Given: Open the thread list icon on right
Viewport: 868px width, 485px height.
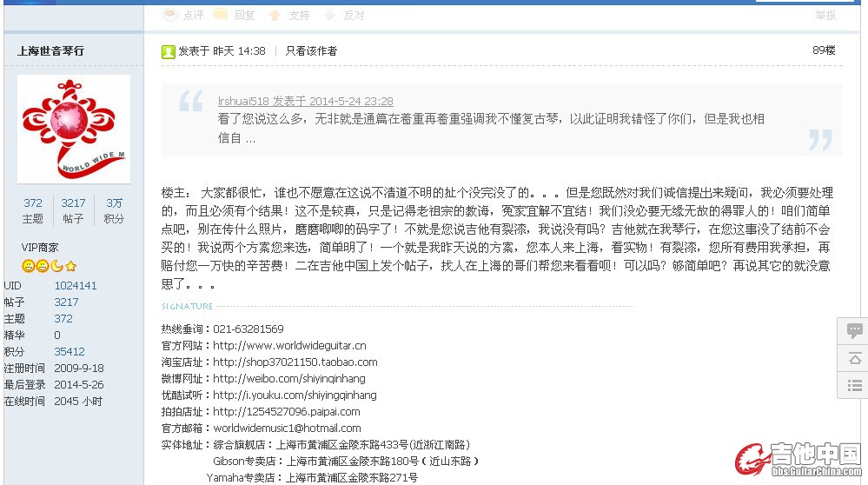Looking at the screenshot, I should (x=854, y=385).
